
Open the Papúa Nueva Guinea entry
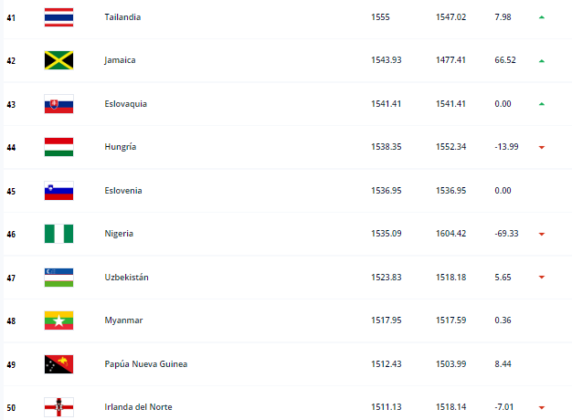146,364
